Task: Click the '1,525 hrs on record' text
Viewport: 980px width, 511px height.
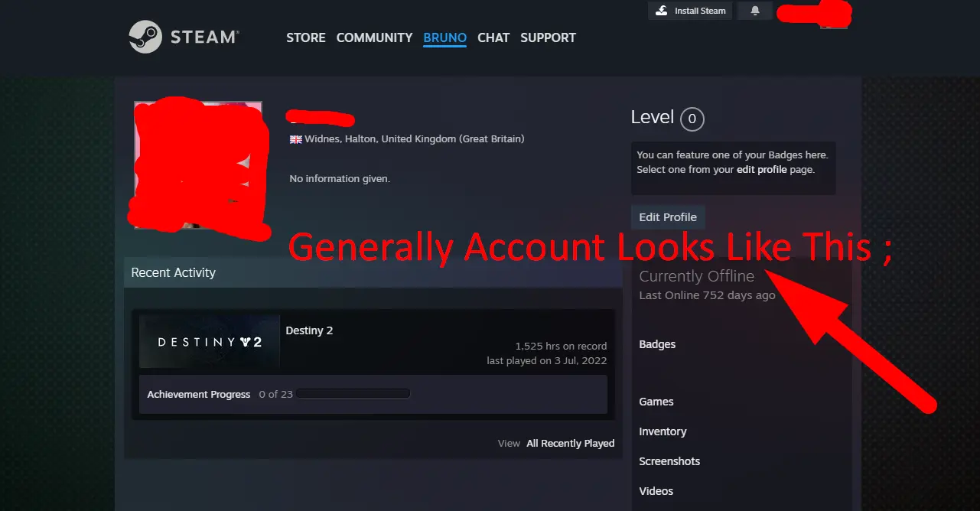Action: pos(561,346)
